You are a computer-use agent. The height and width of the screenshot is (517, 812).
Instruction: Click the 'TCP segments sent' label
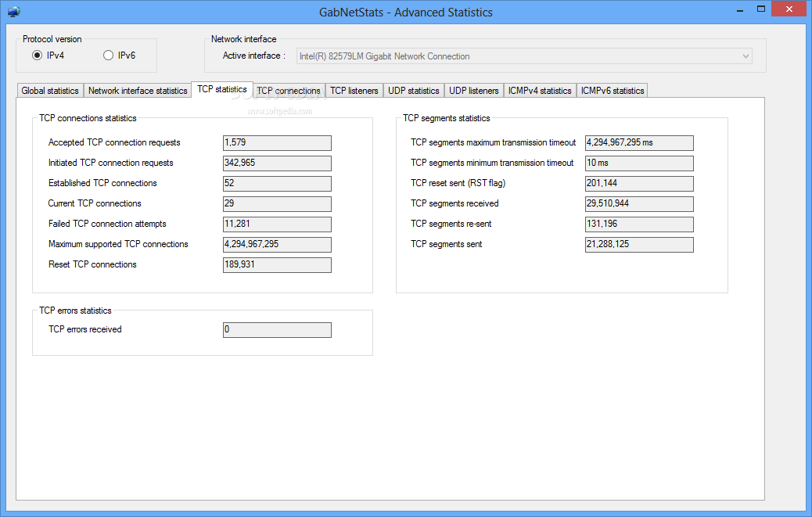[x=447, y=244]
